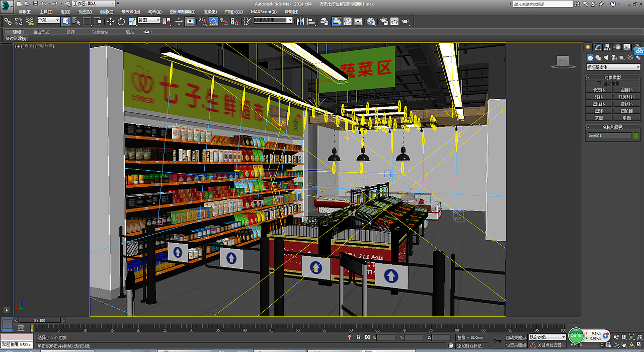Select the Bind to Space Warp icon
Image resolution: width=644 pixels, height=352 pixels.
[x=30, y=21]
